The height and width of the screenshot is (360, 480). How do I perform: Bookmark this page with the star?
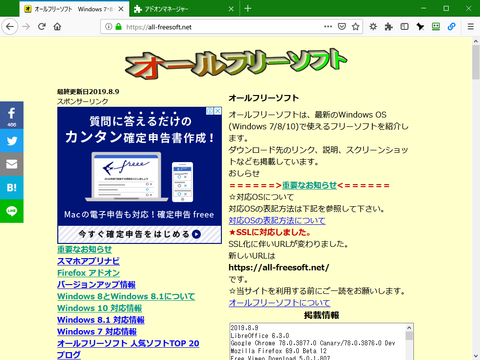[x=356, y=27]
